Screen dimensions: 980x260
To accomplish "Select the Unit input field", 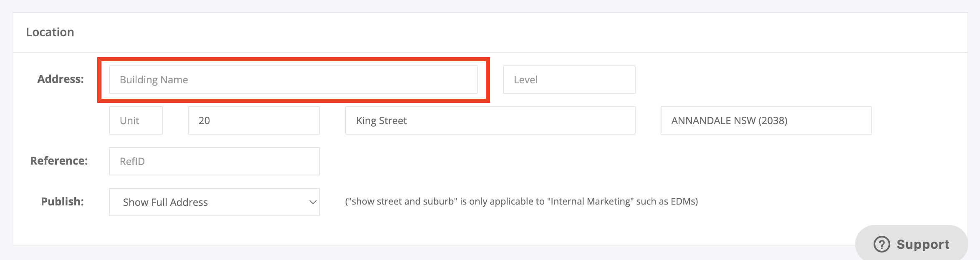I will (x=136, y=120).
